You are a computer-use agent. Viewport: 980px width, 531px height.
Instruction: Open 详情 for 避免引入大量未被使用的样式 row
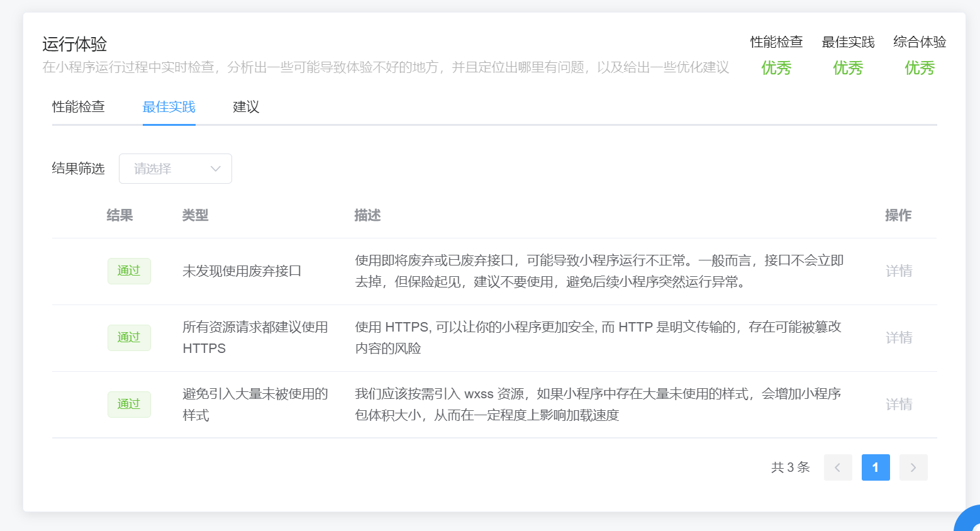[899, 405]
